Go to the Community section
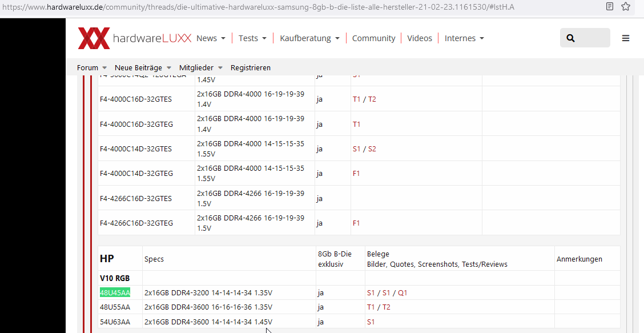Viewport: 644px width, 333px height. 373,38
